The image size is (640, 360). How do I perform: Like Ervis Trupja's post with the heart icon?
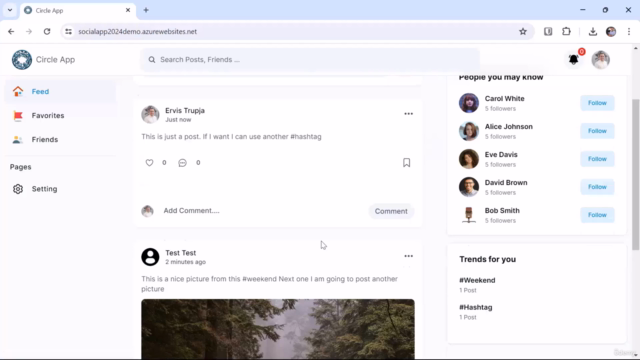(149, 162)
